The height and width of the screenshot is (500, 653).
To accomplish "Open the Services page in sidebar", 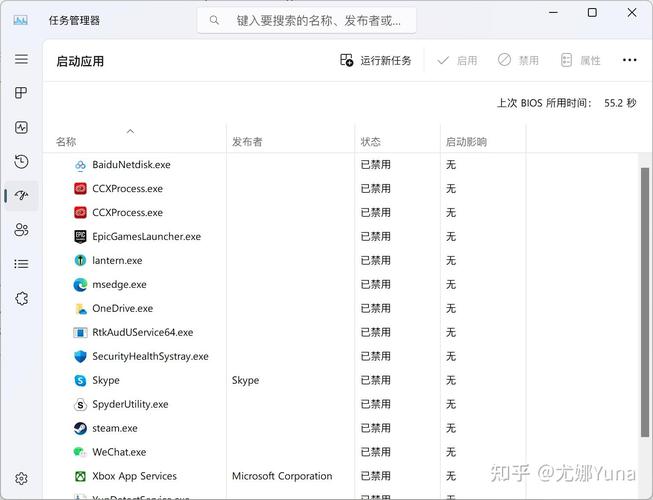I will click(21, 298).
